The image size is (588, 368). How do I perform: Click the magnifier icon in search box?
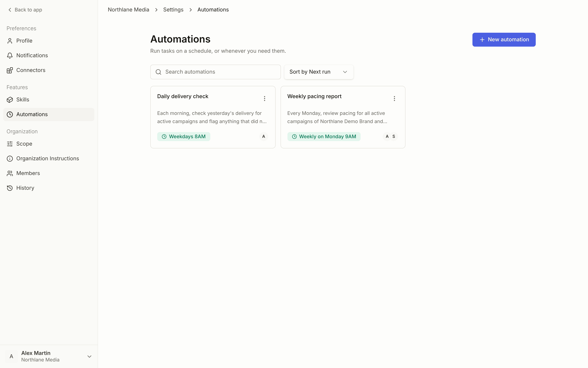click(x=158, y=72)
